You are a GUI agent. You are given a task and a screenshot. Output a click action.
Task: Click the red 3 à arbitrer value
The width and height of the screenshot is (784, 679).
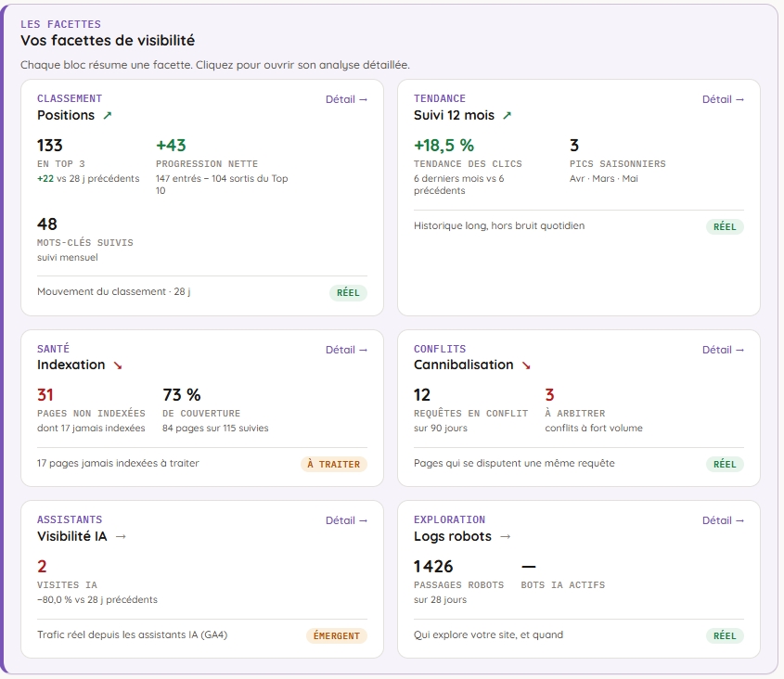[549, 395]
